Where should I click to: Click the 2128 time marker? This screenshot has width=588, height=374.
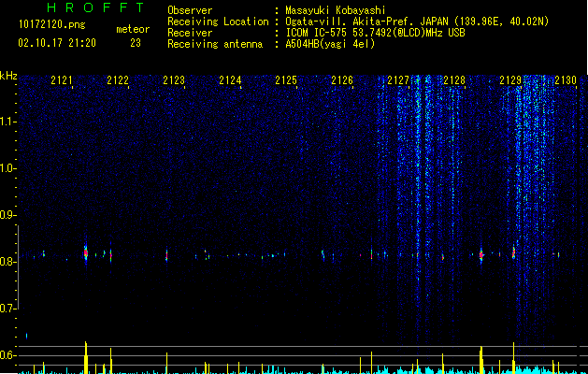454,80
